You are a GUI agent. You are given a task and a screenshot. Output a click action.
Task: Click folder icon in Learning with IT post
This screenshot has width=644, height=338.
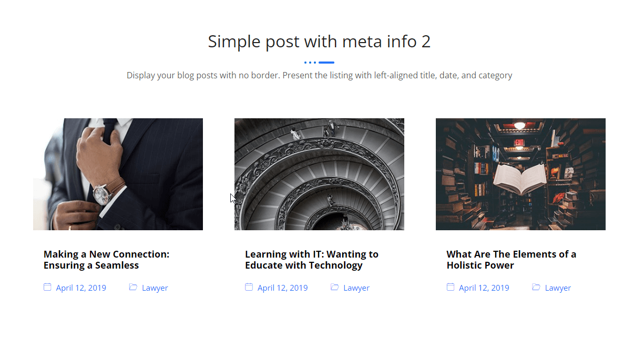pyautogui.click(x=334, y=287)
